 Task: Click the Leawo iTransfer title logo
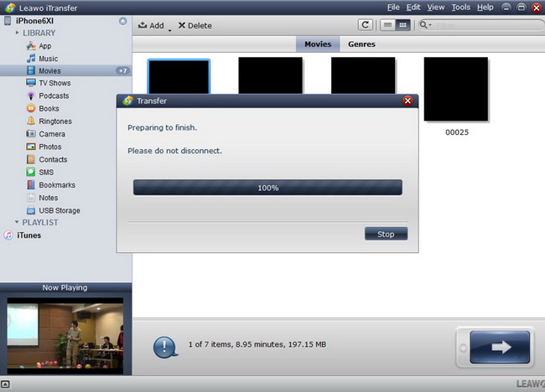(x=10, y=8)
